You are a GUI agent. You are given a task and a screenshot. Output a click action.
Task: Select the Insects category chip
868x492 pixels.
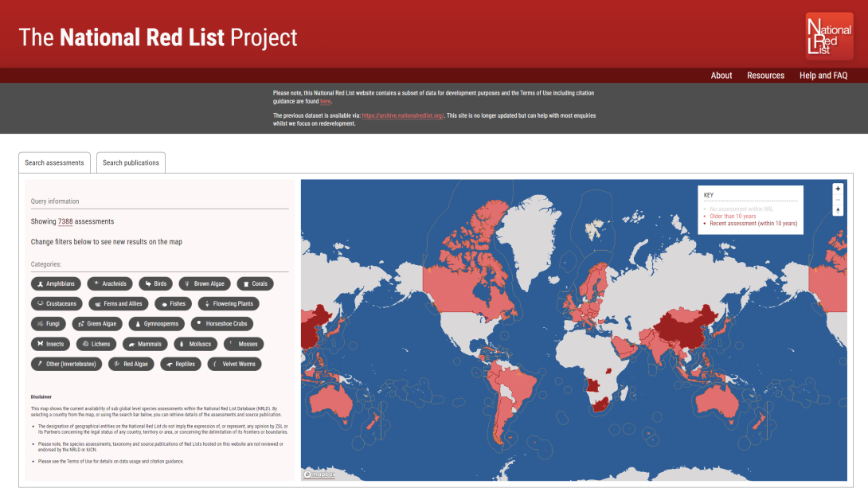point(50,344)
